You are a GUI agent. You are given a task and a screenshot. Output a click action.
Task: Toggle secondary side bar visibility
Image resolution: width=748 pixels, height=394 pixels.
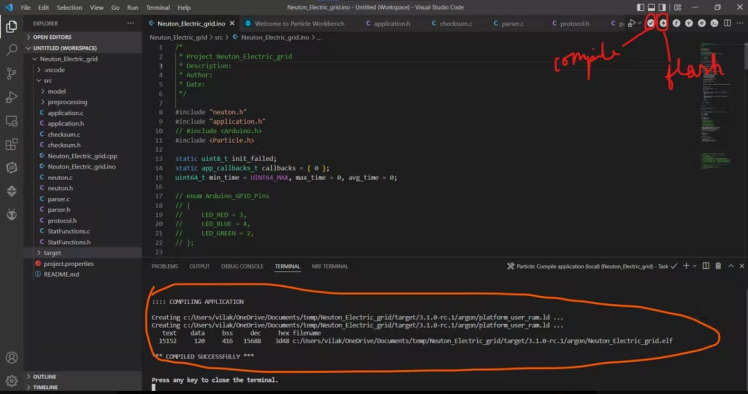[x=662, y=7]
